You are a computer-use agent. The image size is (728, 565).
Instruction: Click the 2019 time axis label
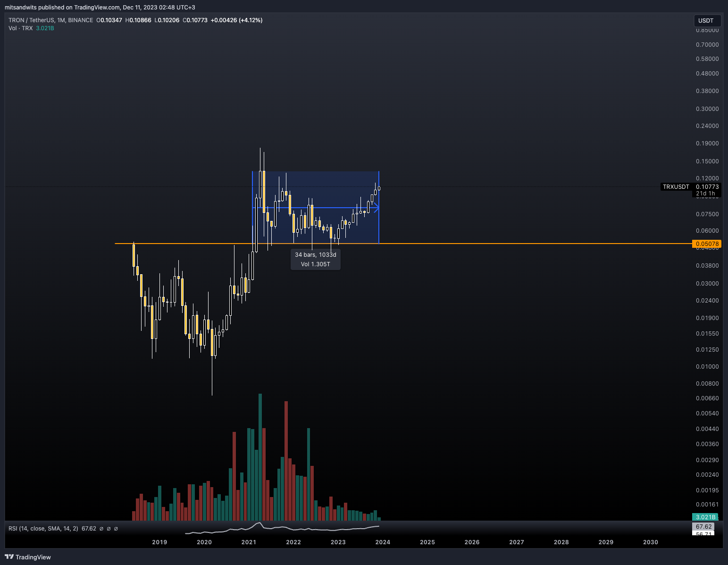[159, 542]
